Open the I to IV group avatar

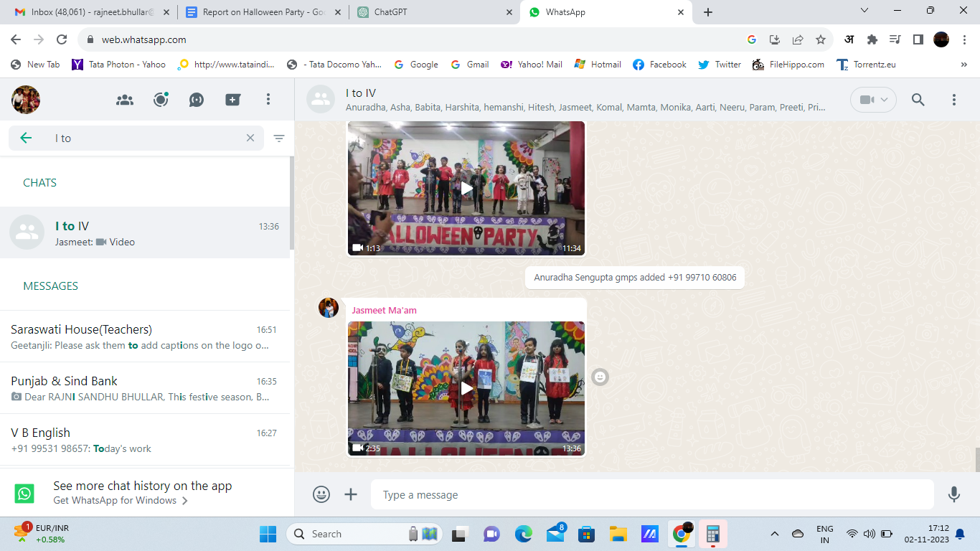(x=321, y=100)
